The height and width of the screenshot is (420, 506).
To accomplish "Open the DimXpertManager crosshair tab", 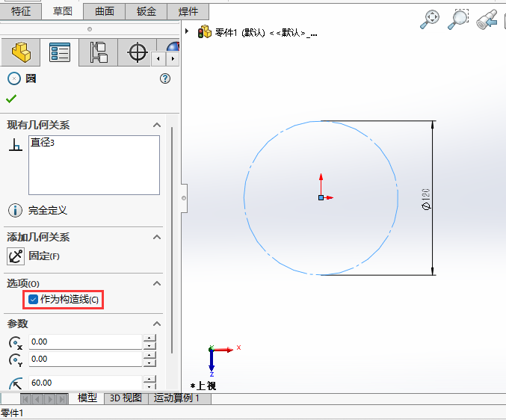I will (138, 52).
